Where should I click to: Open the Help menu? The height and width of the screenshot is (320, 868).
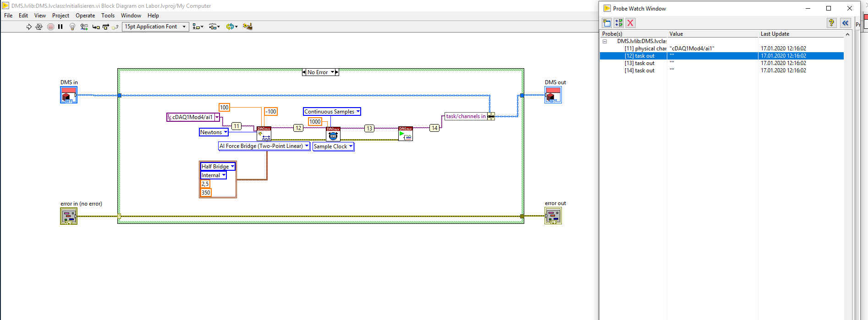(153, 16)
